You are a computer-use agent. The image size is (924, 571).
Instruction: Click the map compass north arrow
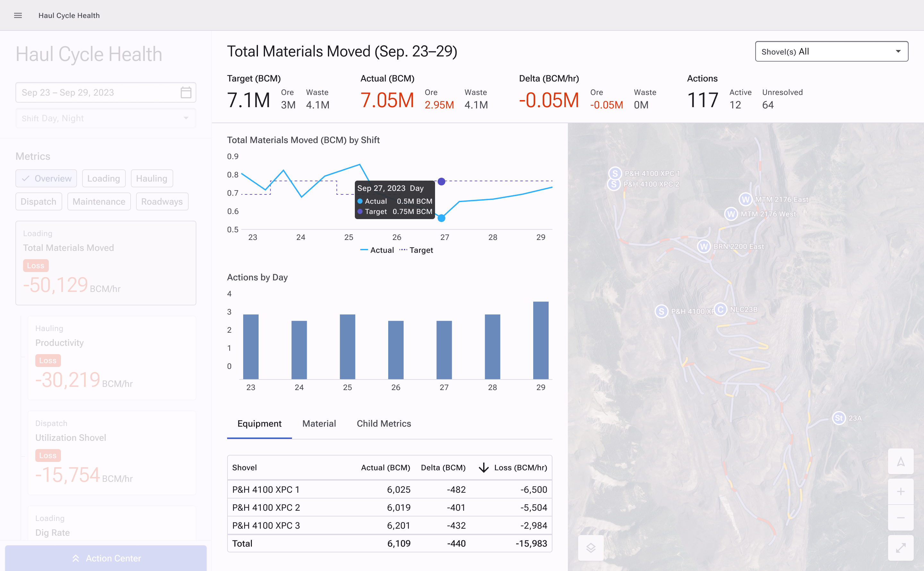tap(901, 462)
